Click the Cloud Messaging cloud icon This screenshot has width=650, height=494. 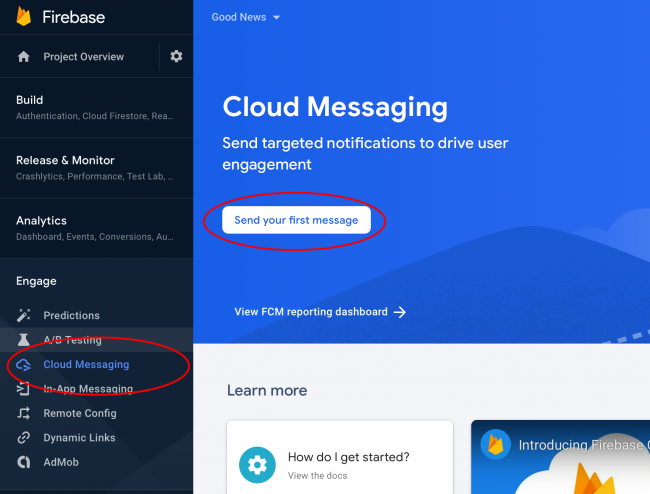pos(24,365)
